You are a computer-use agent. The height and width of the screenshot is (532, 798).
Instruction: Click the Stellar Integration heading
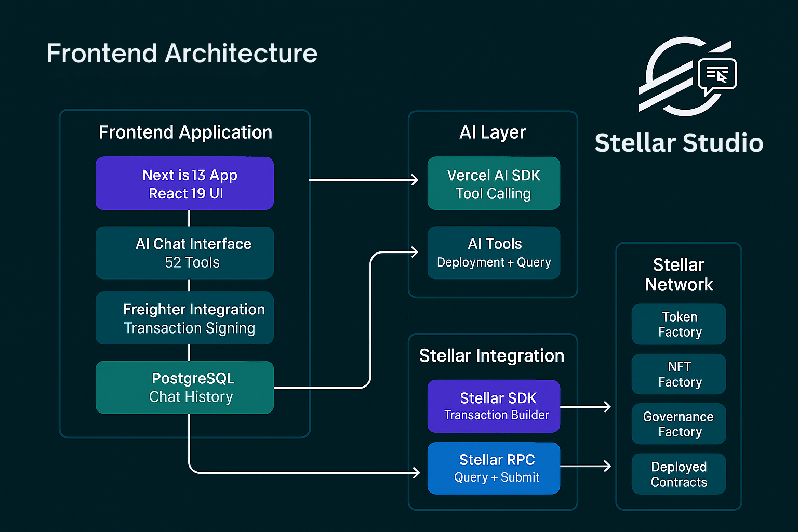491,356
